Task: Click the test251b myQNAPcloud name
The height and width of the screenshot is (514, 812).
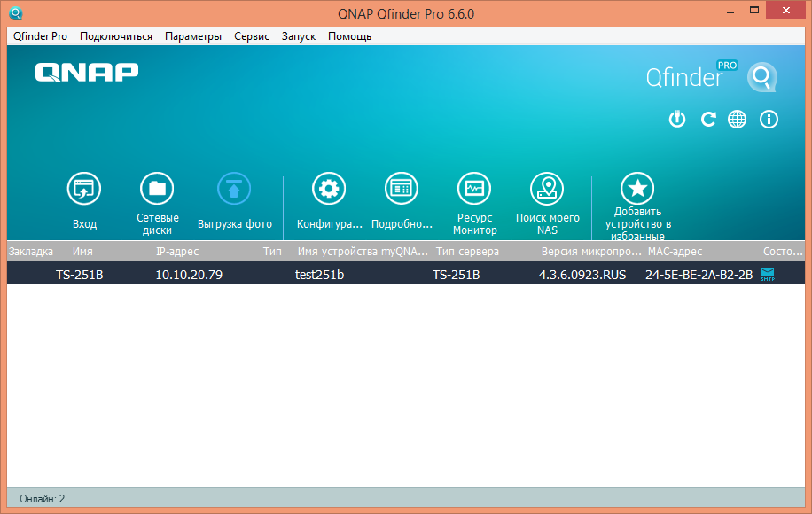Action: click(319, 275)
